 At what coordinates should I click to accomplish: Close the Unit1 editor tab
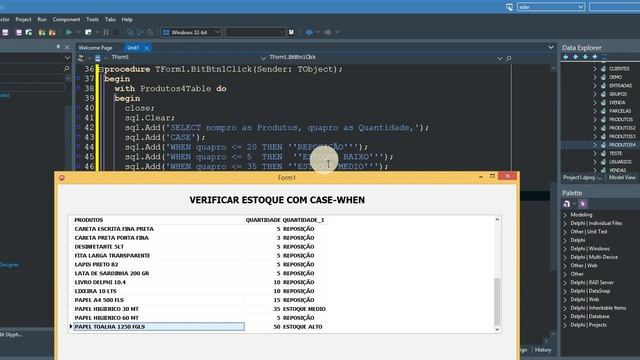[147, 48]
